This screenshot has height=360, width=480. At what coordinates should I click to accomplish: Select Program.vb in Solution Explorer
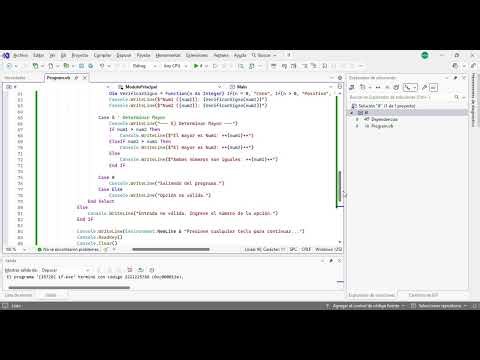pos(382,126)
